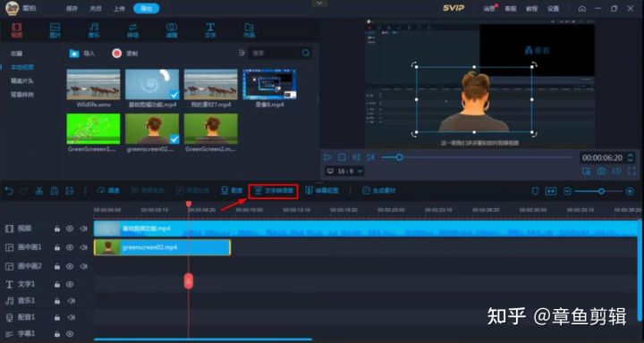Mute the 音乐1 track speaker
Screen dimensions: 644x343
pyautogui.click(x=71, y=301)
